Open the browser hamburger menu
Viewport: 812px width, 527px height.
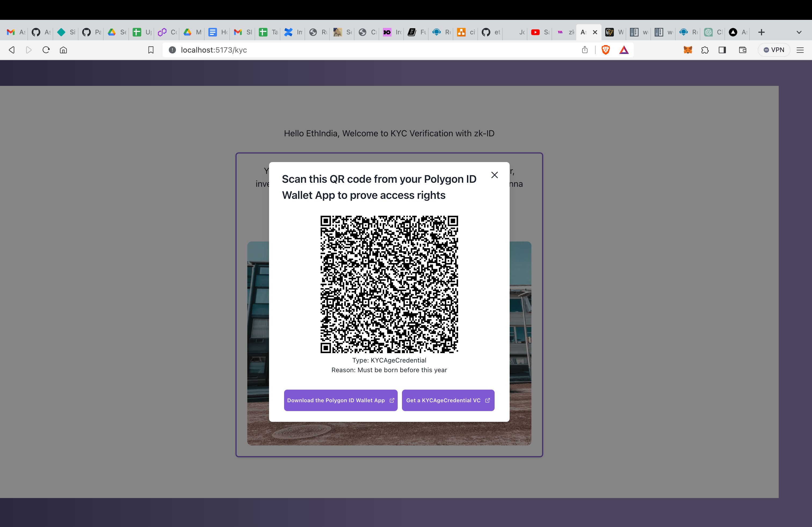(x=800, y=50)
